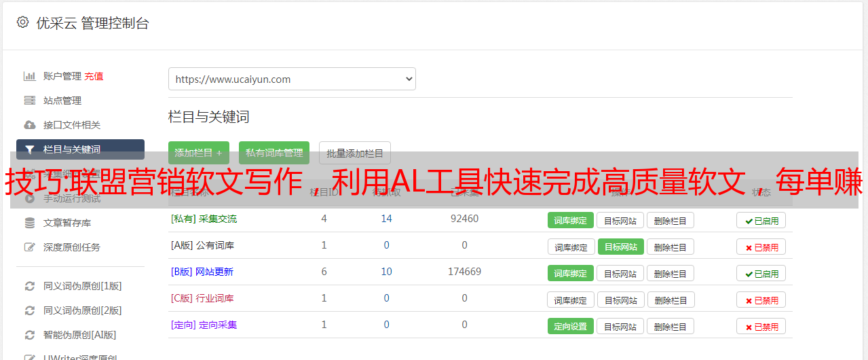Click 词库绑定 in the 网站更新 row

tap(571, 273)
